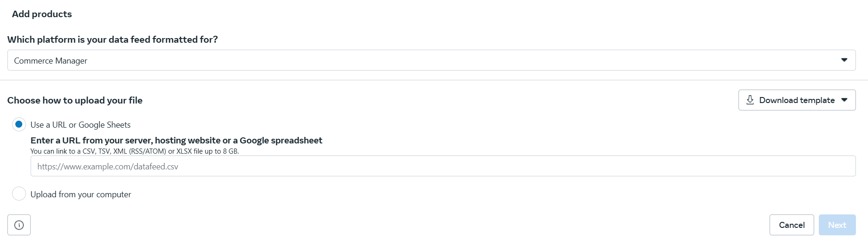Click the "Upload from your computer" label text
The width and height of the screenshot is (868, 246).
click(81, 194)
